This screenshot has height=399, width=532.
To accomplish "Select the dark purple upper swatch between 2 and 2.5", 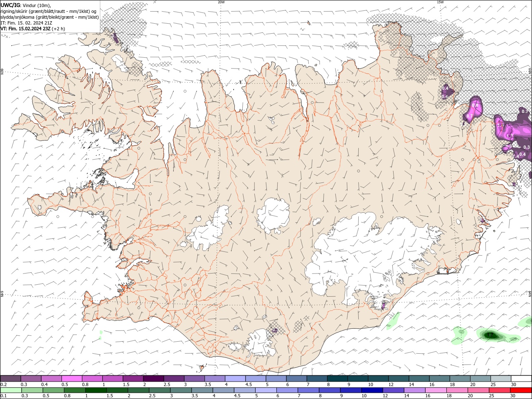I will (x=153, y=379).
